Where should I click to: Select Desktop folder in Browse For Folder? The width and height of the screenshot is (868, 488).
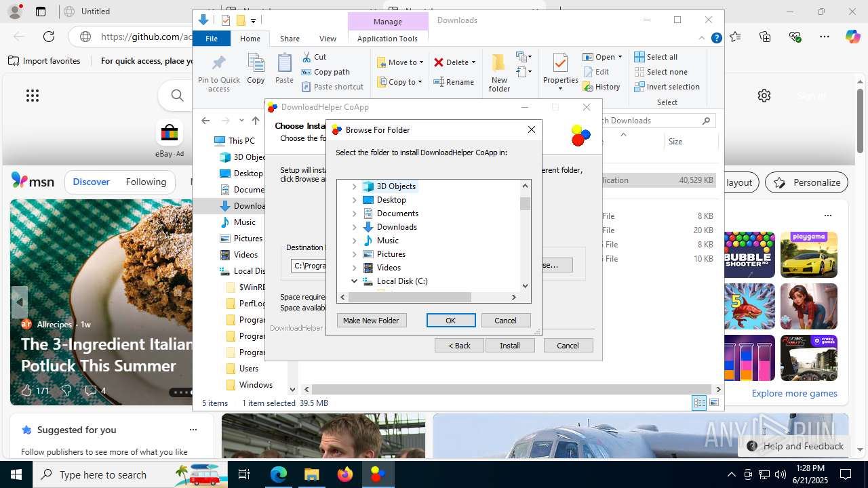(x=391, y=200)
